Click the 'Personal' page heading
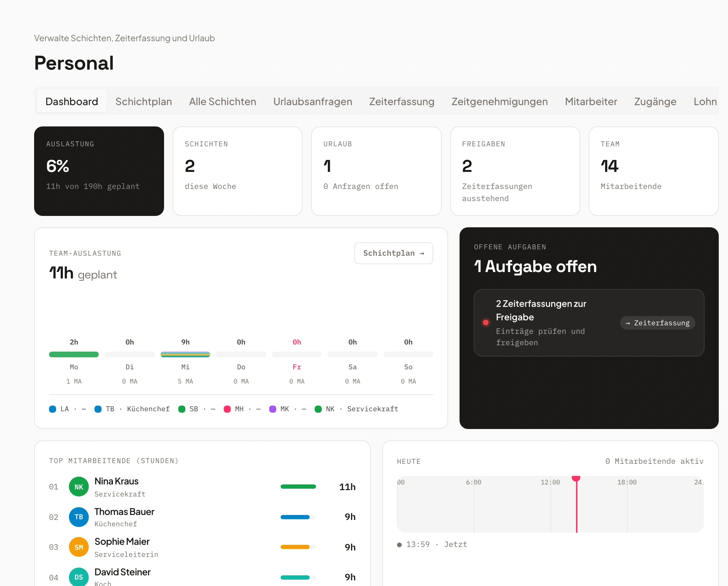728x586 pixels. pos(74,63)
